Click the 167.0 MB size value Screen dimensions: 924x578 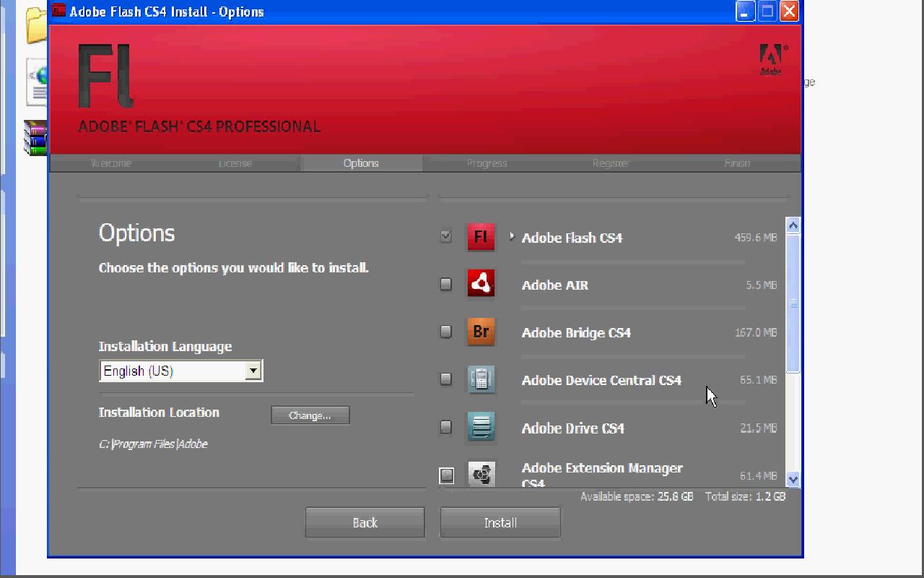756,332
